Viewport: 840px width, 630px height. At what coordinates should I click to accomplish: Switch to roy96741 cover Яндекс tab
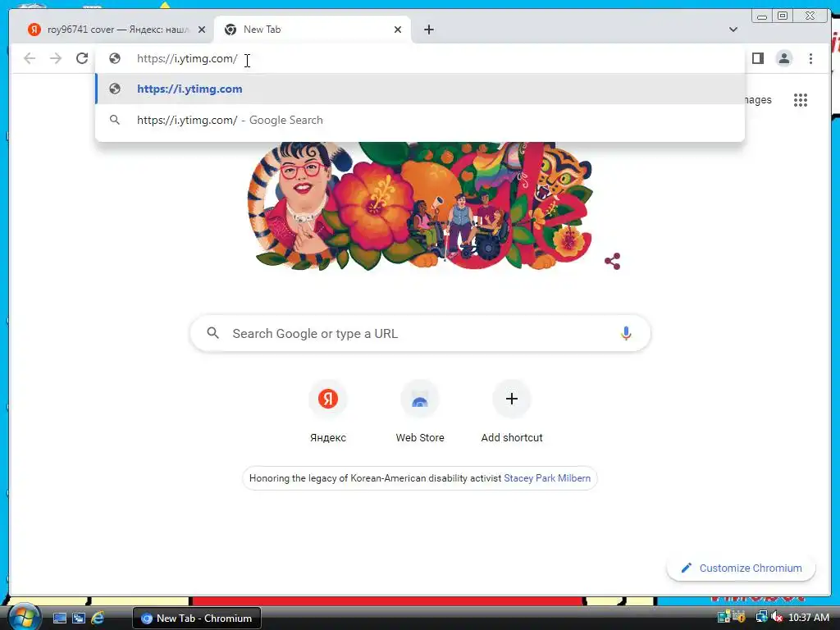click(110, 30)
